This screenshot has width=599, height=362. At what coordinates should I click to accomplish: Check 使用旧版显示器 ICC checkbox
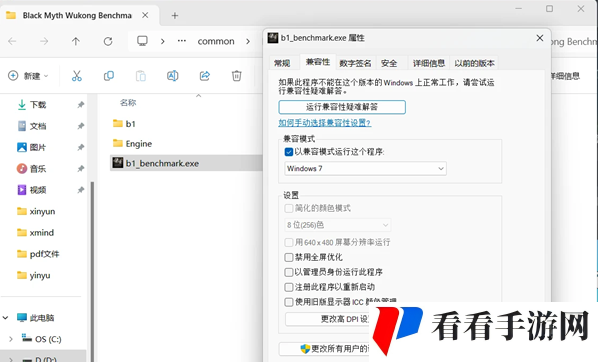click(289, 302)
